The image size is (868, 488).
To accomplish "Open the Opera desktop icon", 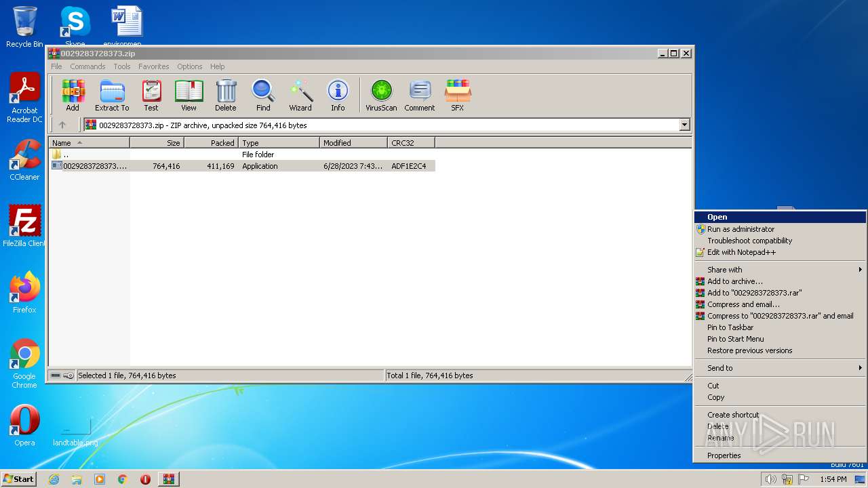I will (24, 426).
